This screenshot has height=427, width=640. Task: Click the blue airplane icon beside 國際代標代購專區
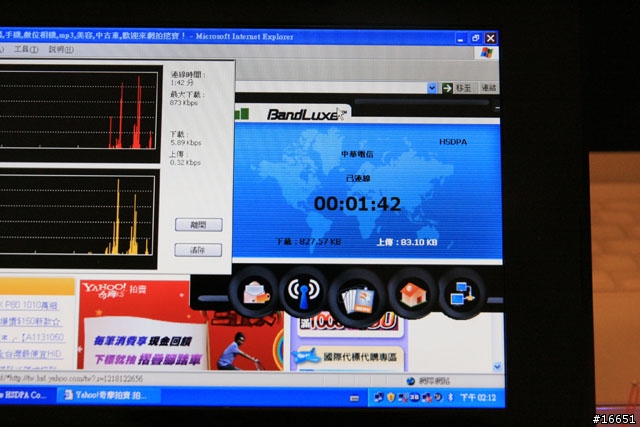click(x=307, y=356)
